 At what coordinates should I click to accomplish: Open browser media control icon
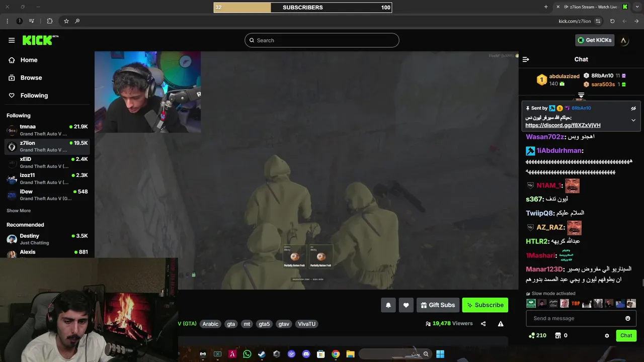pyautogui.click(x=32, y=21)
